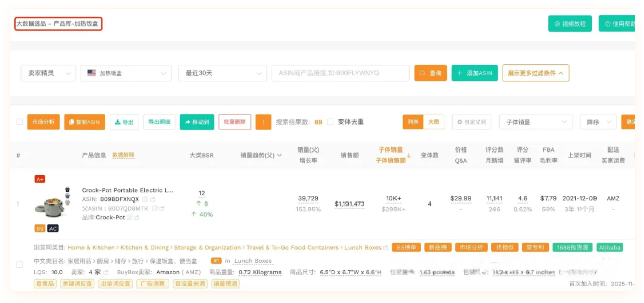Click the Alibaba sourcing badge
Screen dimensions: 644x303
(610, 248)
